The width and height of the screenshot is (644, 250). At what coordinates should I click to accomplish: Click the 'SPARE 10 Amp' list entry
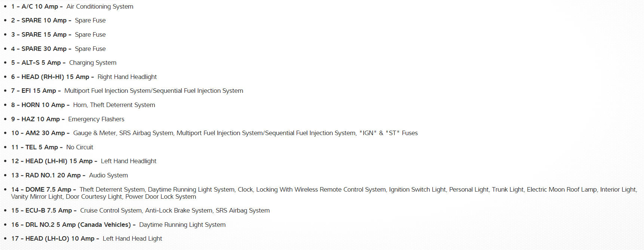pyautogui.click(x=44, y=21)
